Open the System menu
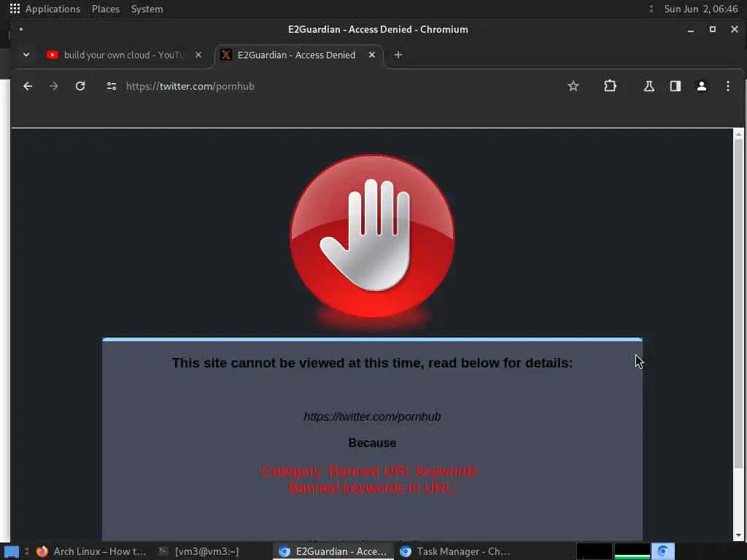The height and width of the screenshot is (560, 747). 147,9
